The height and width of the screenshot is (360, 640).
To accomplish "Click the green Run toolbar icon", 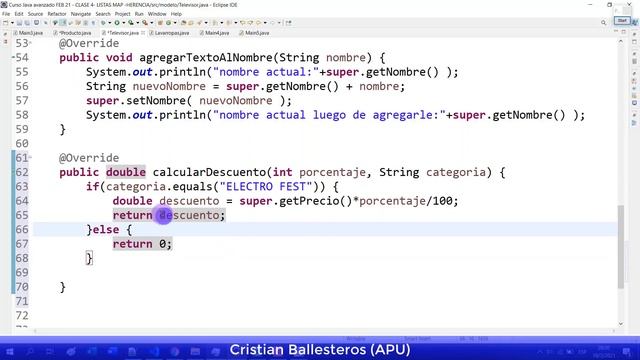I will tap(117, 23).
